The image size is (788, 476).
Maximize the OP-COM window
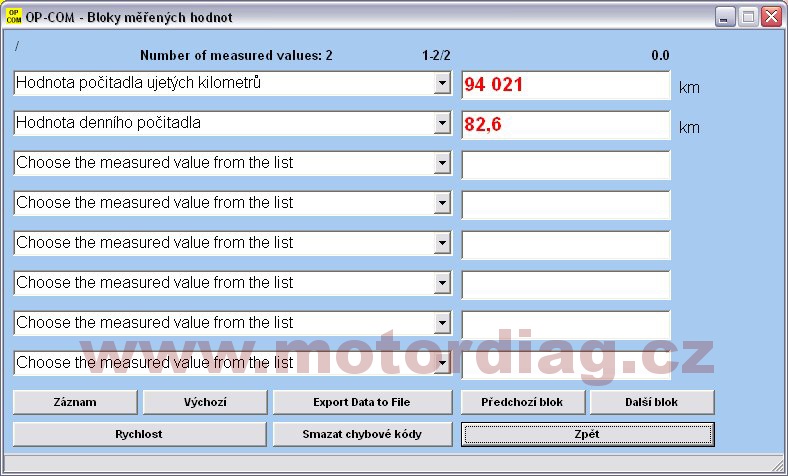(748, 17)
